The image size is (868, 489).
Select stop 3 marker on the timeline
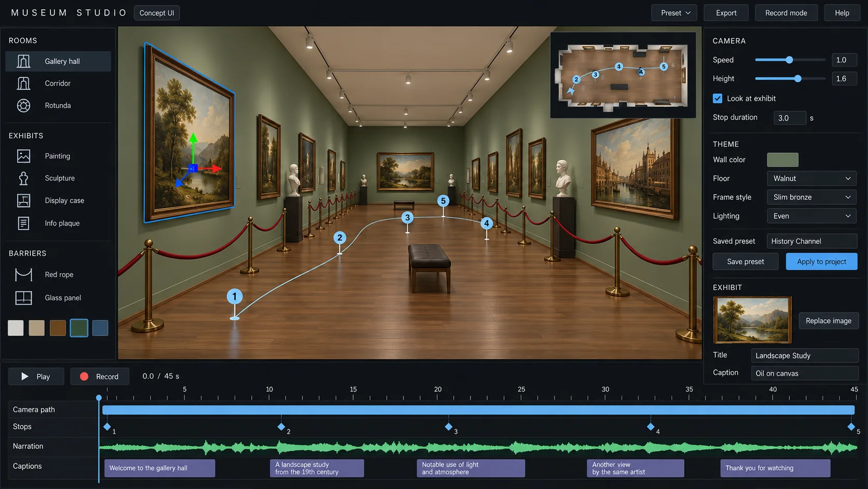click(x=449, y=427)
